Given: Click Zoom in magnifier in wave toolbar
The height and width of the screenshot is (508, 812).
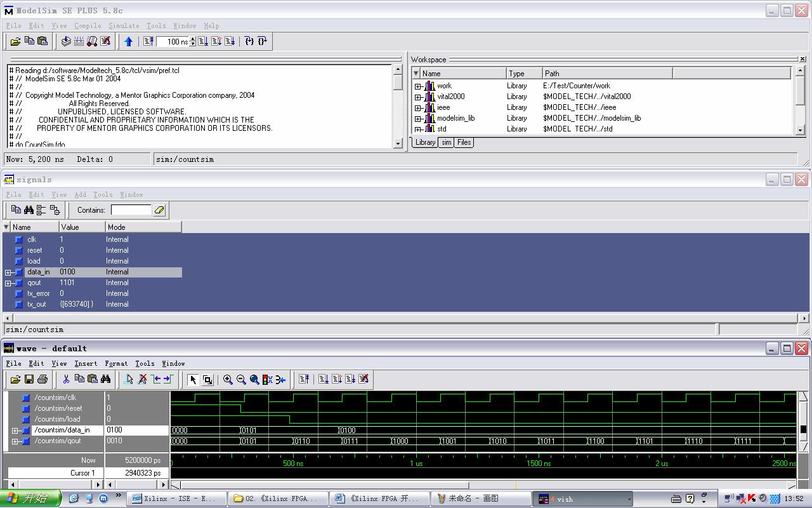Looking at the screenshot, I should point(228,379).
